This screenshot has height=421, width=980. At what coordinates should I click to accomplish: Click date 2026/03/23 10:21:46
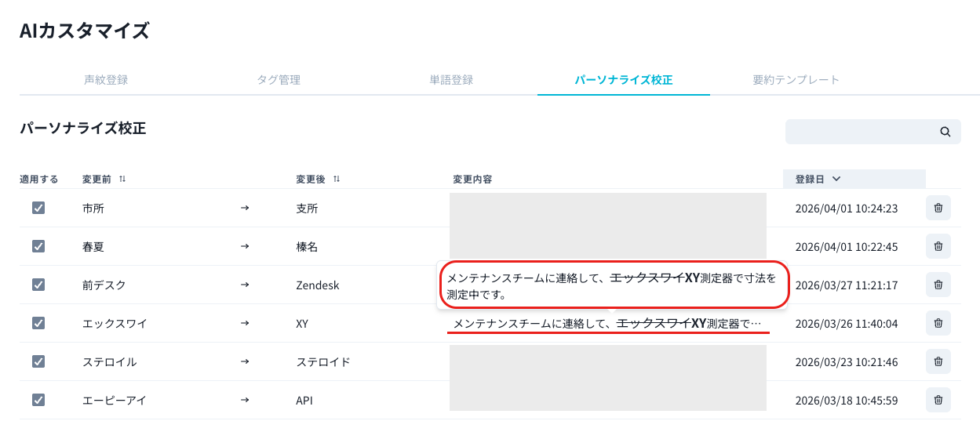(847, 361)
